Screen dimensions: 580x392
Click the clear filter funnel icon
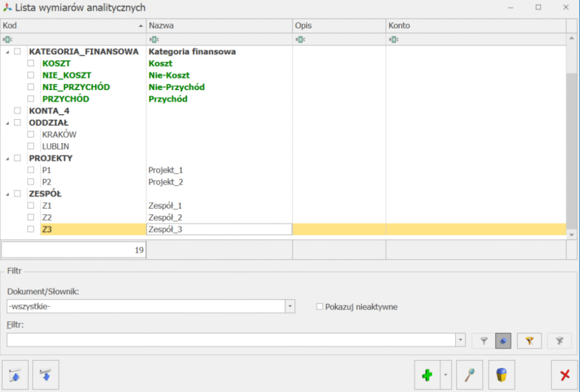click(559, 340)
